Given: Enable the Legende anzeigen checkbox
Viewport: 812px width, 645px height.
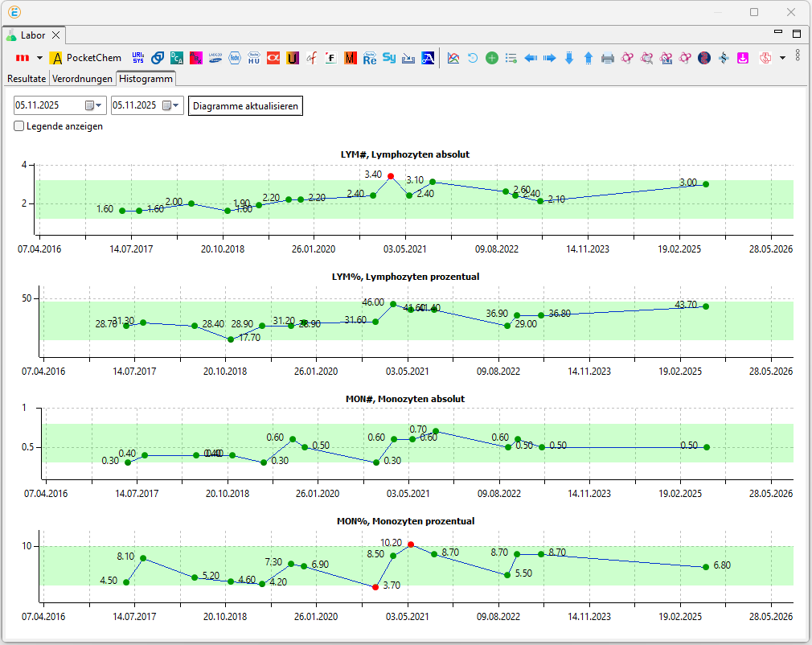Looking at the screenshot, I should click(19, 126).
